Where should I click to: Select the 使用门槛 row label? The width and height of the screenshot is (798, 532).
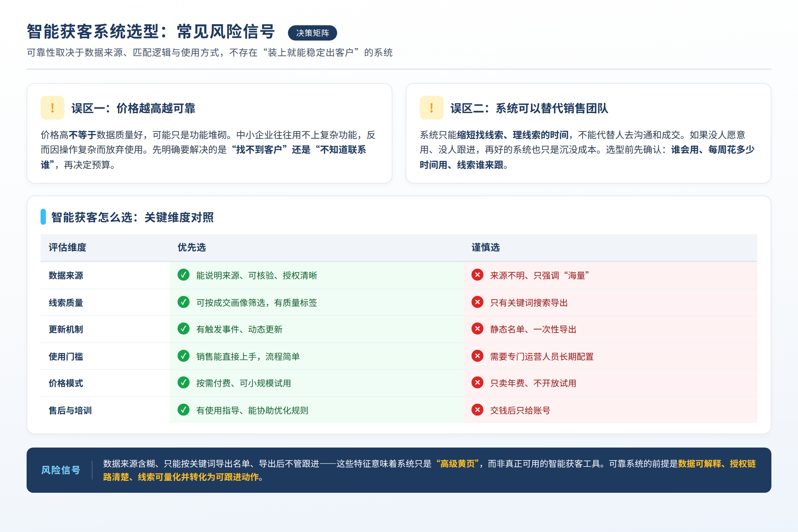coord(66,356)
